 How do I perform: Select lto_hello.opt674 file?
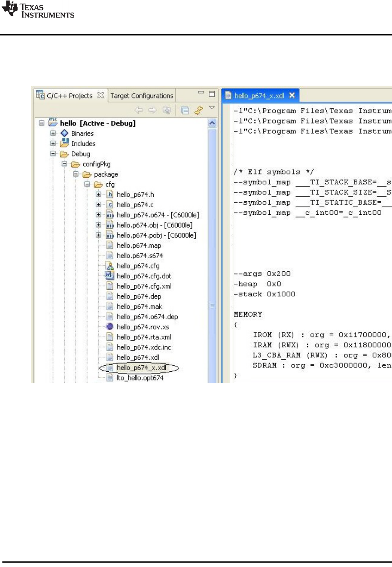click(x=140, y=378)
